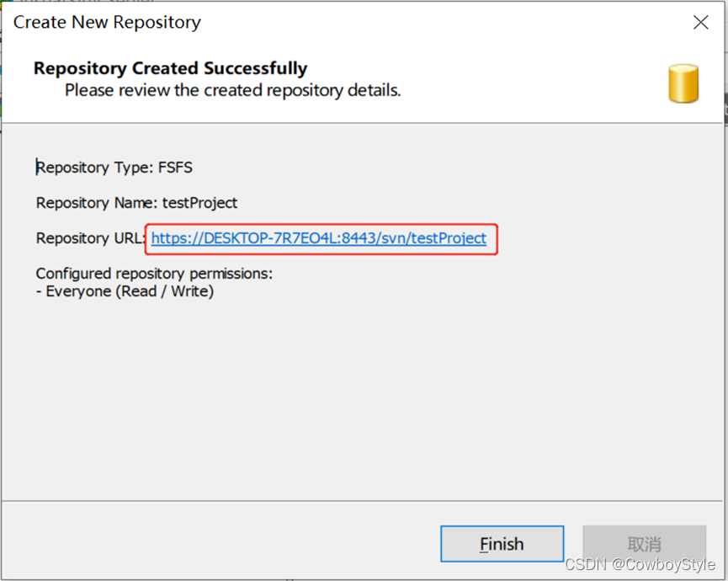Click the text caret before Repository Type
This screenshot has height=581, width=728.
(37, 168)
